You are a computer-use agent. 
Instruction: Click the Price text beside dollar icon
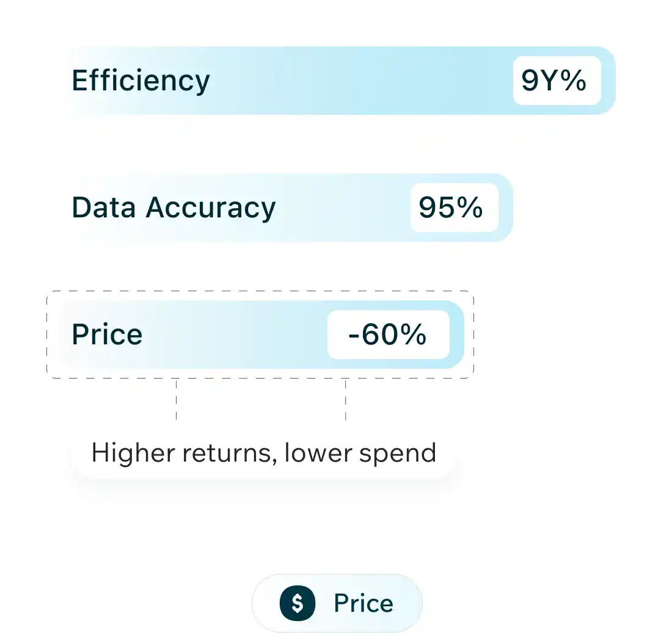click(x=363, y=603)
